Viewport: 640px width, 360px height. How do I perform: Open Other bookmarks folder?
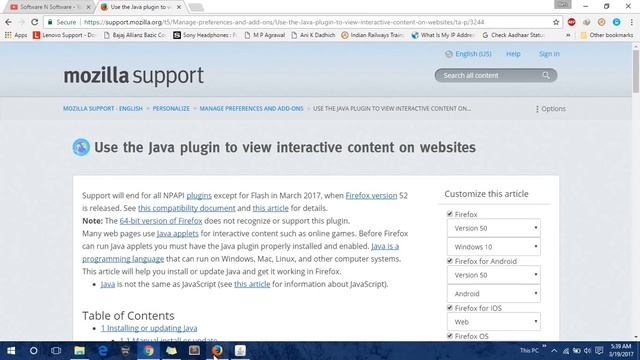tap(607, 35)
